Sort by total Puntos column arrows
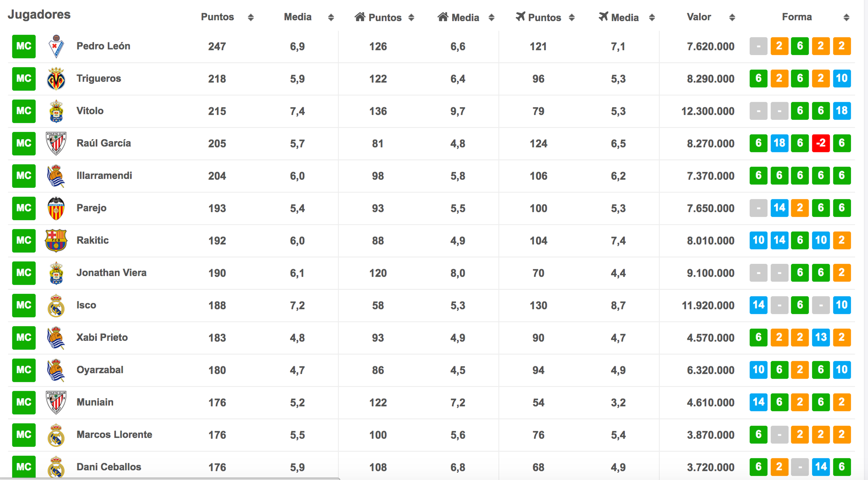Screen dimensions: 868x480 250,18
